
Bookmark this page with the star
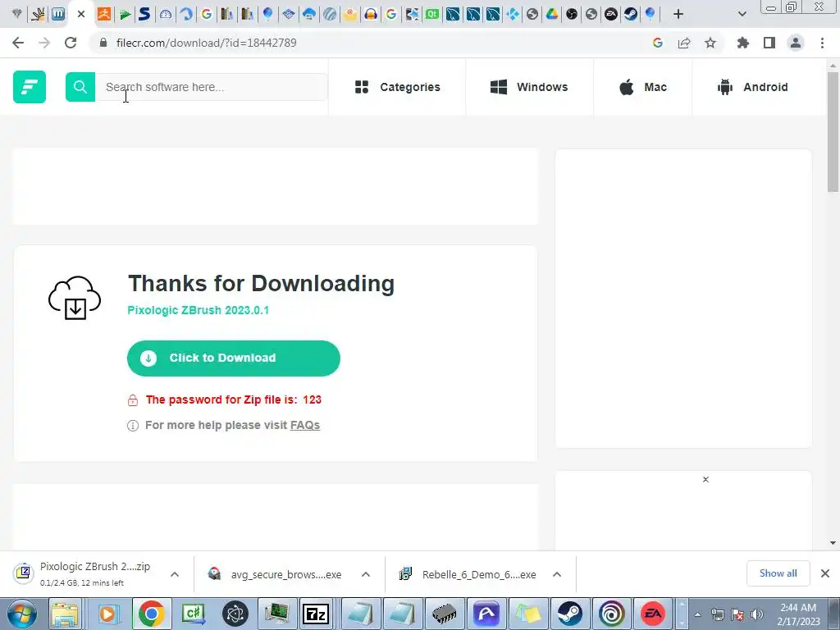(x=710, y=43)
